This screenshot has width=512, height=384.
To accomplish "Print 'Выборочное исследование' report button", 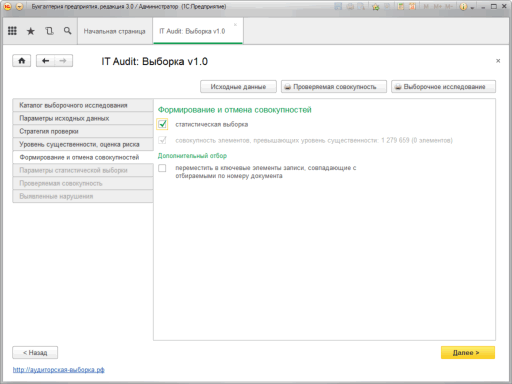I will (x=443, y=87).
